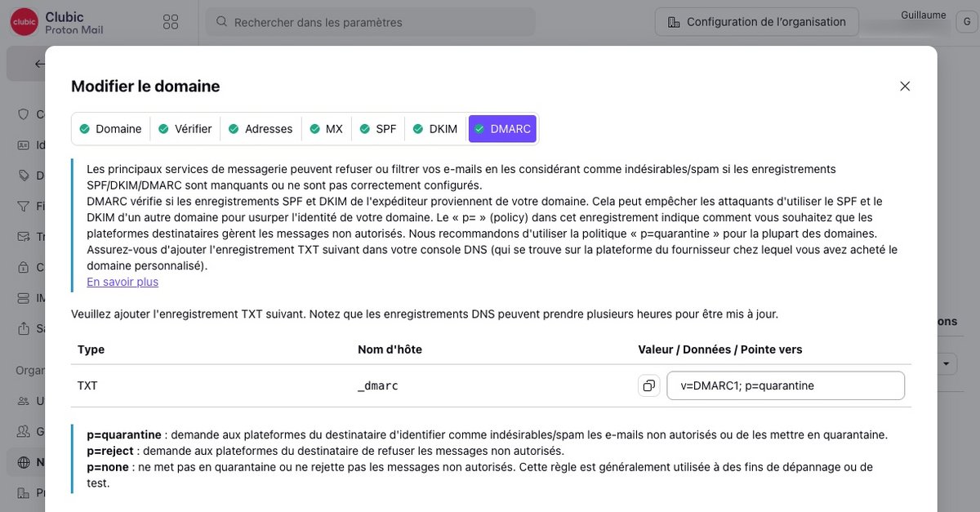Viewport: 980px width, 512px height.
Task: Go back using the arrow button
Action: pyautogui.click(x=40, y=64)
